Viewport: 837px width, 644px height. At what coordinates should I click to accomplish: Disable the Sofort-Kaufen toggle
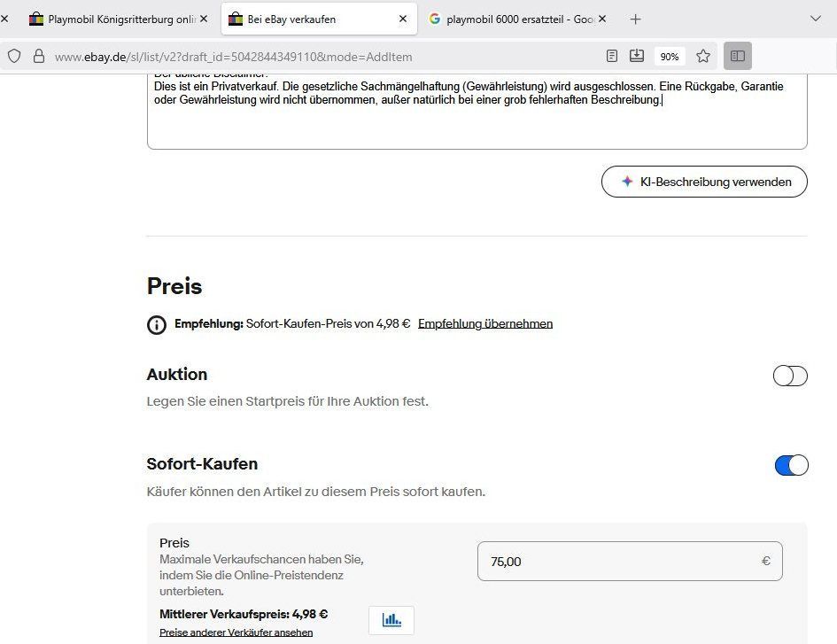tap(791, 465)
